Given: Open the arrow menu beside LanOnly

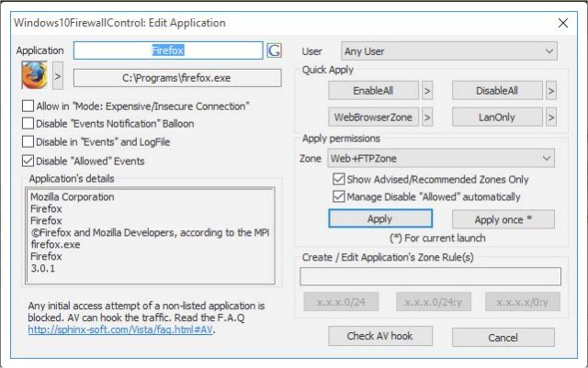Looking at the screenshot, I should (550, 117).
